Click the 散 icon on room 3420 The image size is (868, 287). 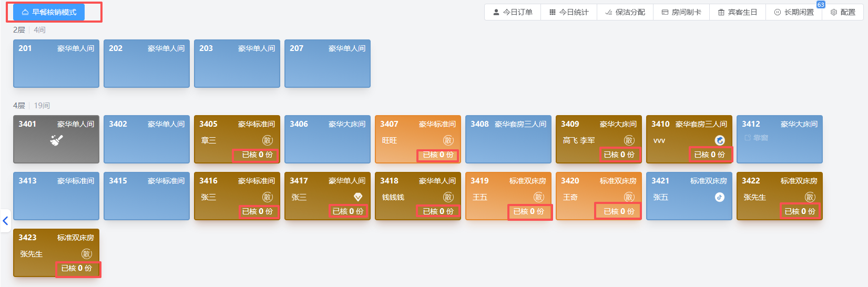[629, 197]
